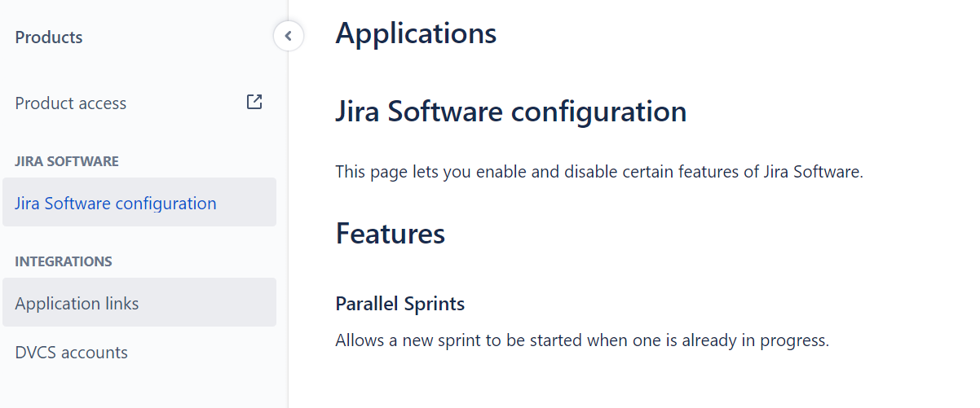
Task: Click the Features heading
Action: (x=391, y=234)
